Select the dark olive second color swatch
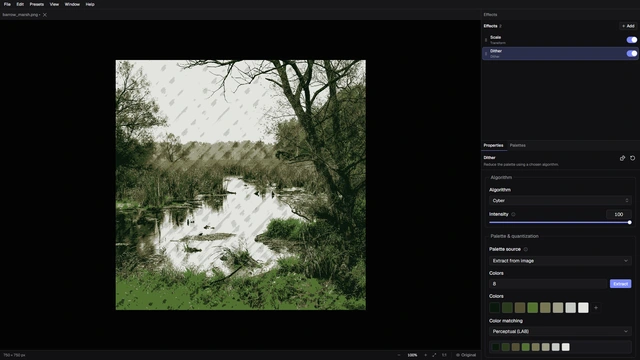This screenshot has width=640, height=360. pyautogui.click(x=507, y=308)
